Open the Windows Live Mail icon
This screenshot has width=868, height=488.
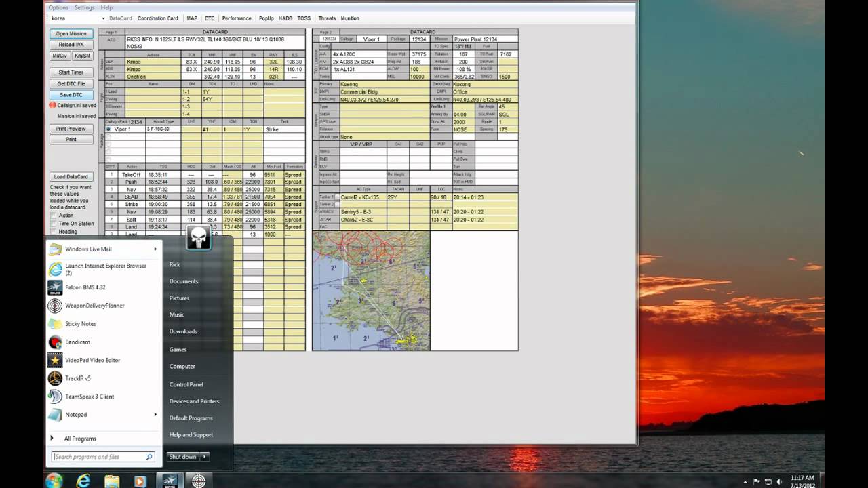[x=55, y=249]
